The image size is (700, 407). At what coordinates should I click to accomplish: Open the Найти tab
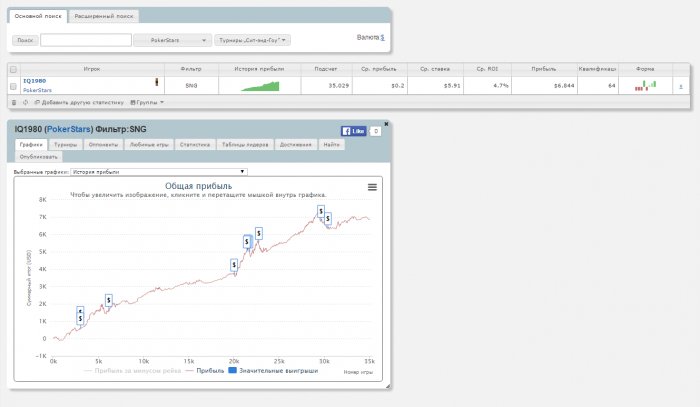point(331,145)
